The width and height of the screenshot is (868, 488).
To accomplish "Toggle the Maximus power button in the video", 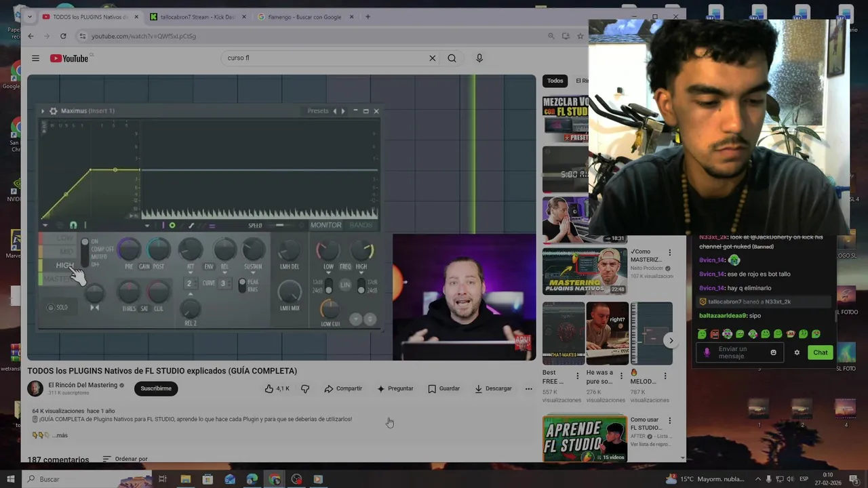I will point(172,226).
